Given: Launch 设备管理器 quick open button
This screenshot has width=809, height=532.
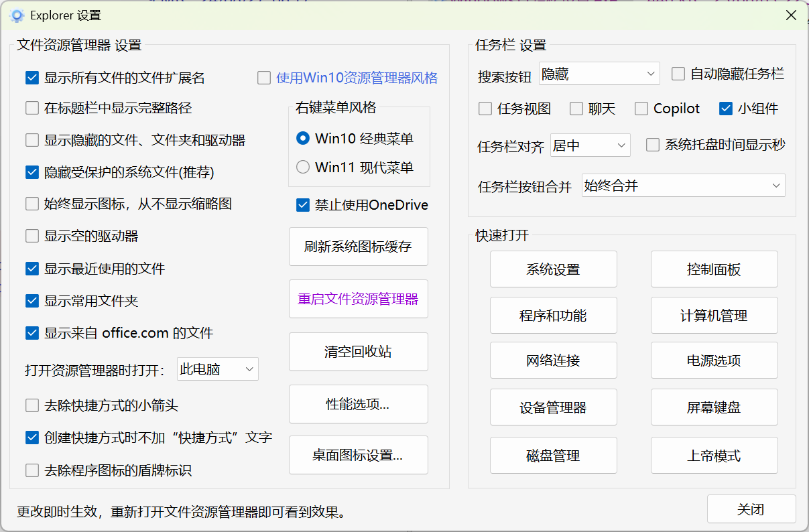Looking at the screenshot, I should click(x=553, y=407).
